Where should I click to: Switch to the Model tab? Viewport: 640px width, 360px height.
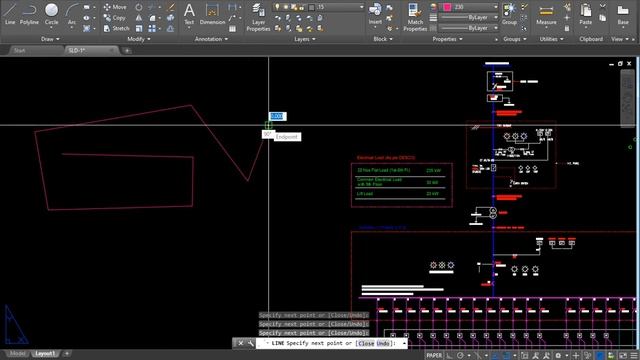pos(17,353)
